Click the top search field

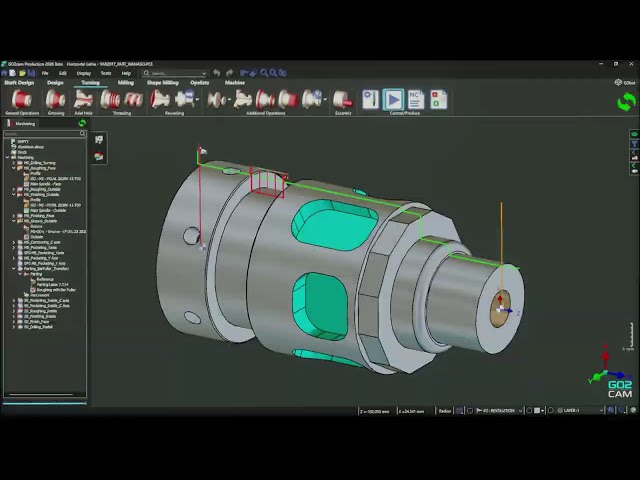pyautogui.click(x=175, y=73)
